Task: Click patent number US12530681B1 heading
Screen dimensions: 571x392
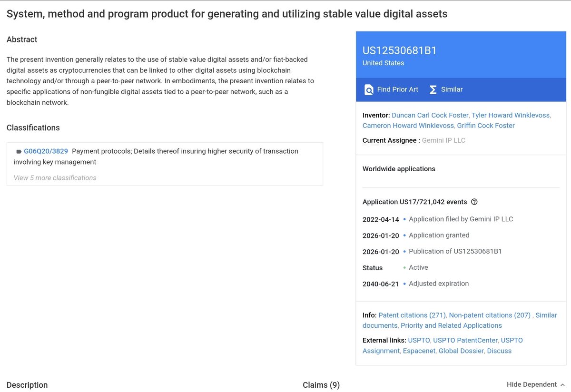Action: [400, 50]
